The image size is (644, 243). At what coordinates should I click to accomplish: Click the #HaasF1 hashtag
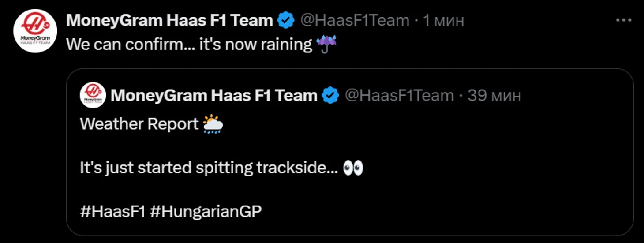tap(112, 212)
